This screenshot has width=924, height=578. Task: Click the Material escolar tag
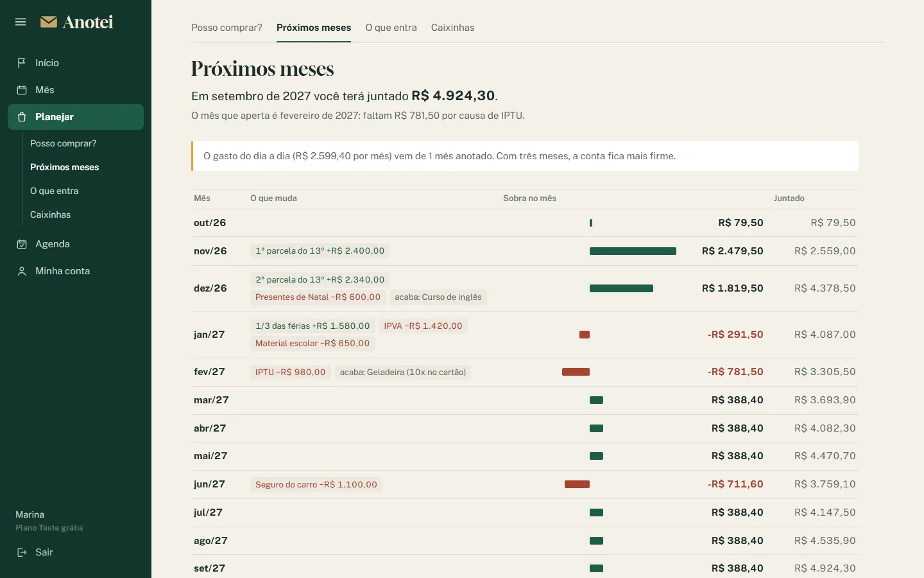pyautogui.click(x=312, y=344)
